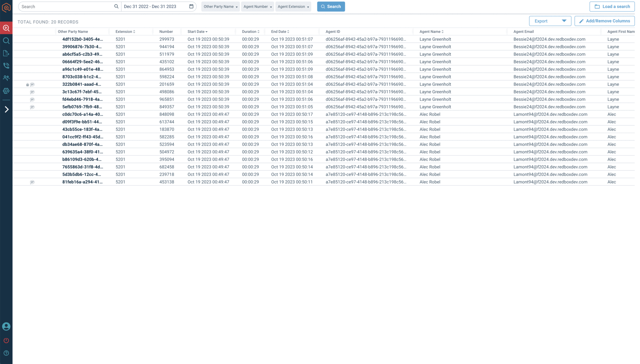640x364 pixels.
Task: Click the calendar icon in date range
Action: [191, 6]
